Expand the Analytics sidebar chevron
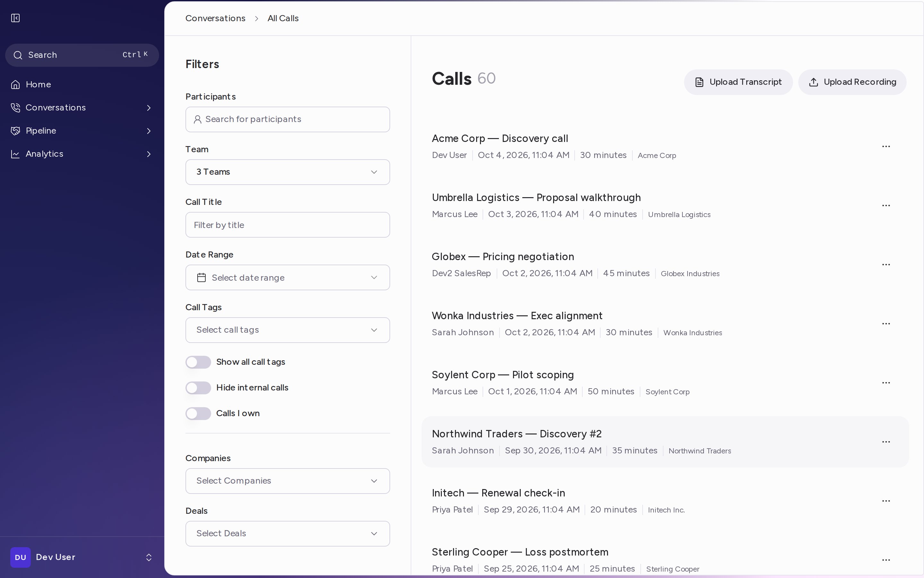 [x=149, y=154]
